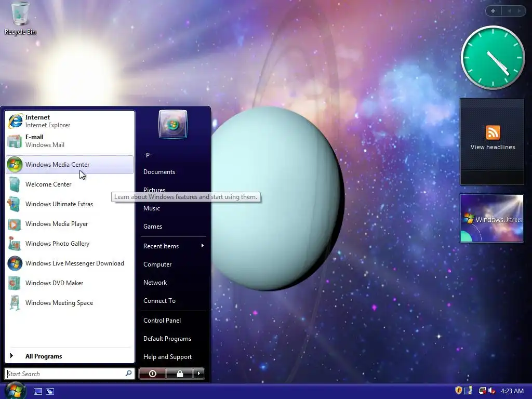Click the user account picture in Start menu
The height and width of the screenshot is (399, 532).
click(172, 124)
